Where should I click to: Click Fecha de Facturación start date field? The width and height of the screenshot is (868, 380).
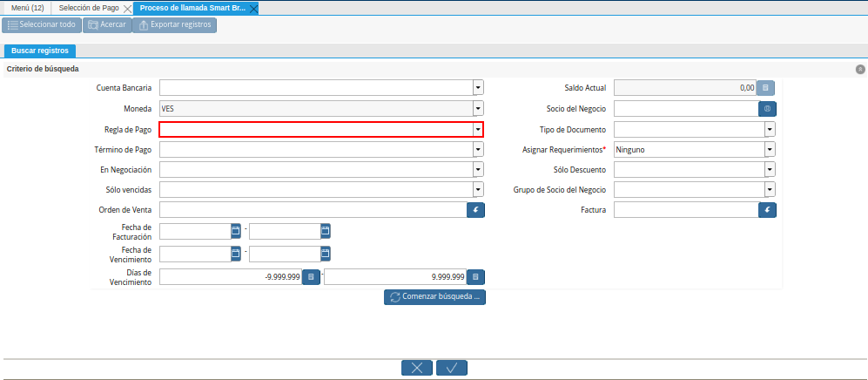click(x=195, y=231)
